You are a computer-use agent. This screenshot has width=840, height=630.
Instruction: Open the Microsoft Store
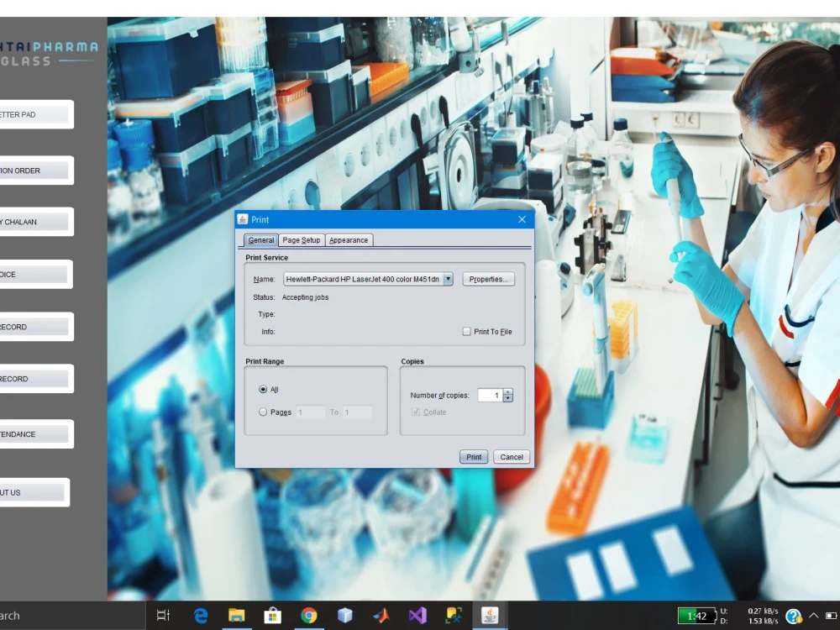coord(272,616)
